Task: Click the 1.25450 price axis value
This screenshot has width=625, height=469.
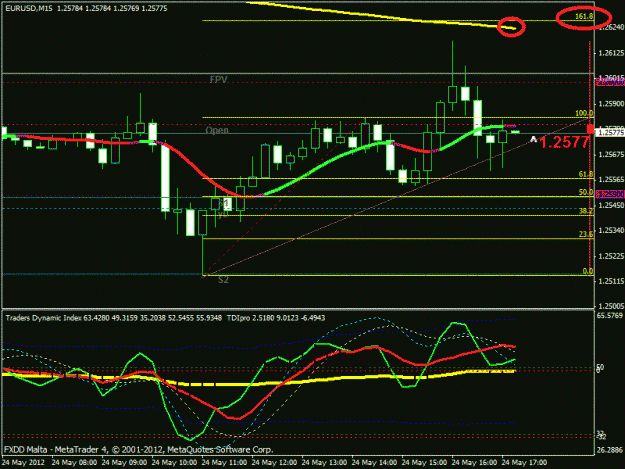Action: tap(611, 205)
